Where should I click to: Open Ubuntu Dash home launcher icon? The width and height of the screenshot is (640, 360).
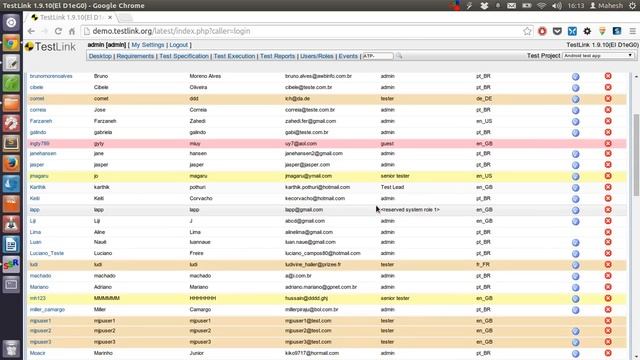click(11, 22)
